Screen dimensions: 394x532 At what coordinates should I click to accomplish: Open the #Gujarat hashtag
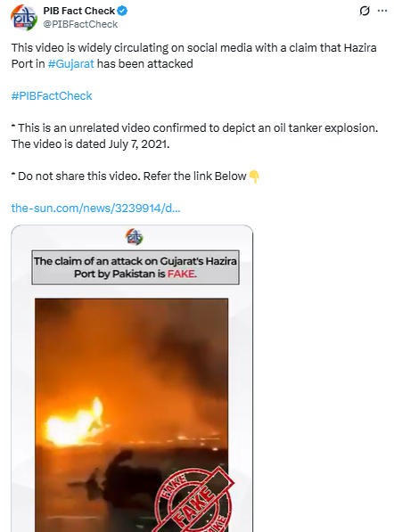tap(71, 64)
